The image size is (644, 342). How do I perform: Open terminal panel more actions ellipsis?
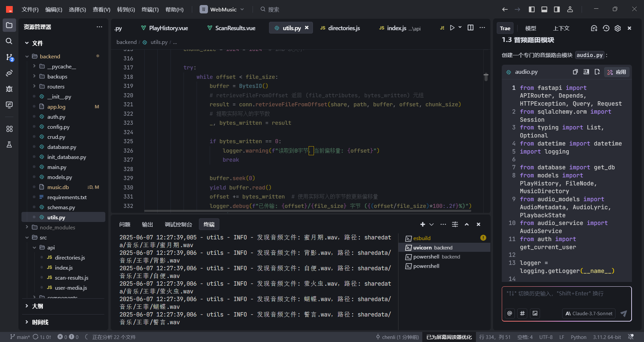coord(443,224)
